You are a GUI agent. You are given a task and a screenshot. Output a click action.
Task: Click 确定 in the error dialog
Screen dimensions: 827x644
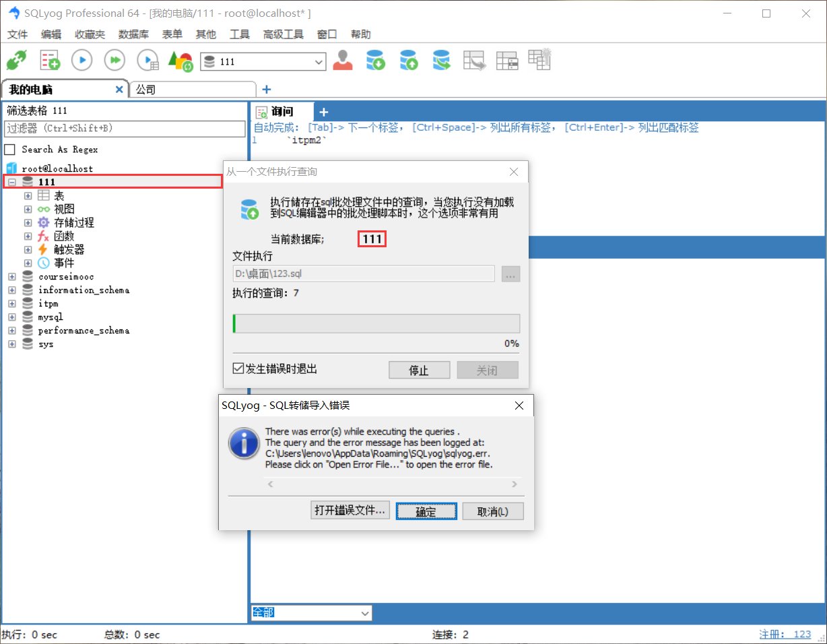[426, 511]
